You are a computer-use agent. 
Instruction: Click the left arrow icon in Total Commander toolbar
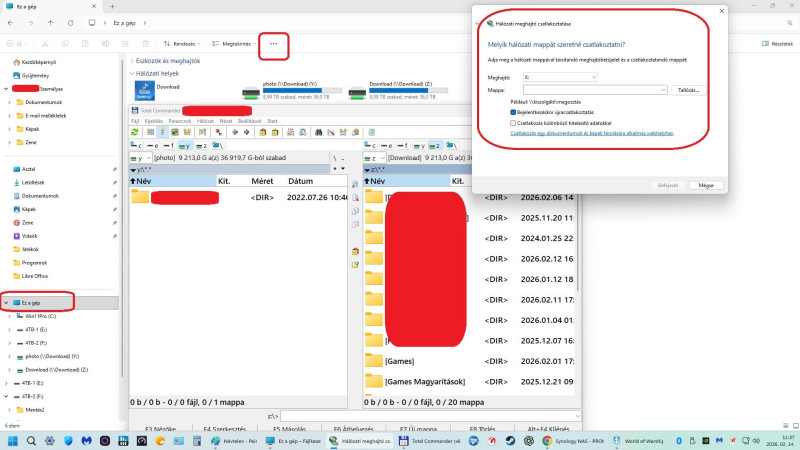(235, 133)
